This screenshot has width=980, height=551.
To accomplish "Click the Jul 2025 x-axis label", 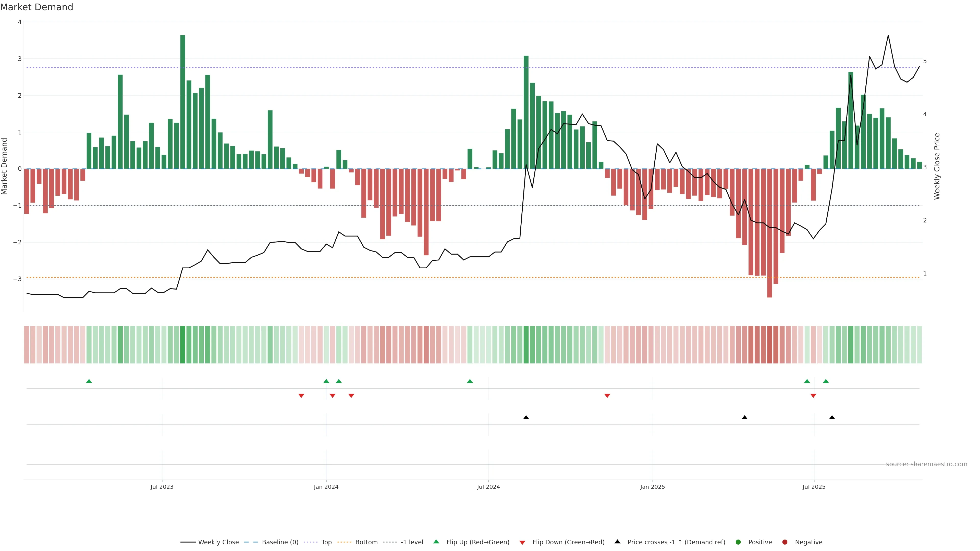I will point(814,487).
